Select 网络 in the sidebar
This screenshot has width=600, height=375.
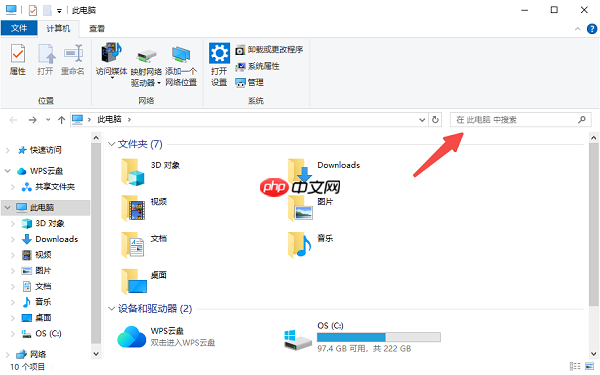coord(31,354)
